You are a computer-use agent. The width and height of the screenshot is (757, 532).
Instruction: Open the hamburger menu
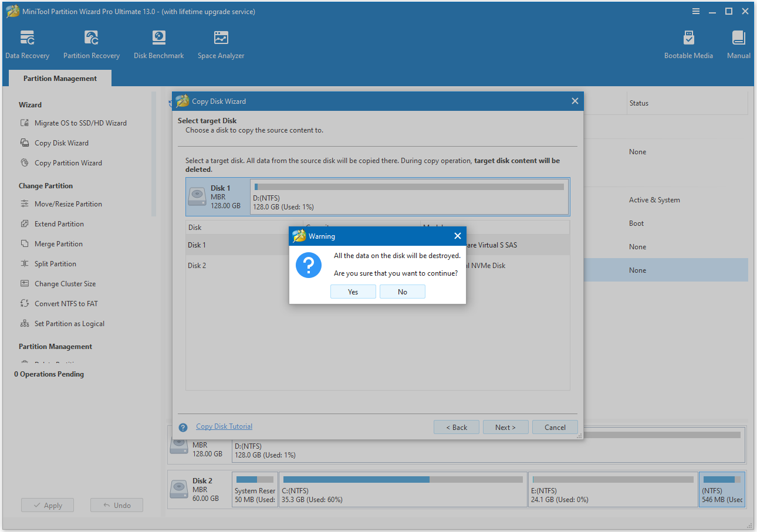pyautogui.click(x=695, y=11)
